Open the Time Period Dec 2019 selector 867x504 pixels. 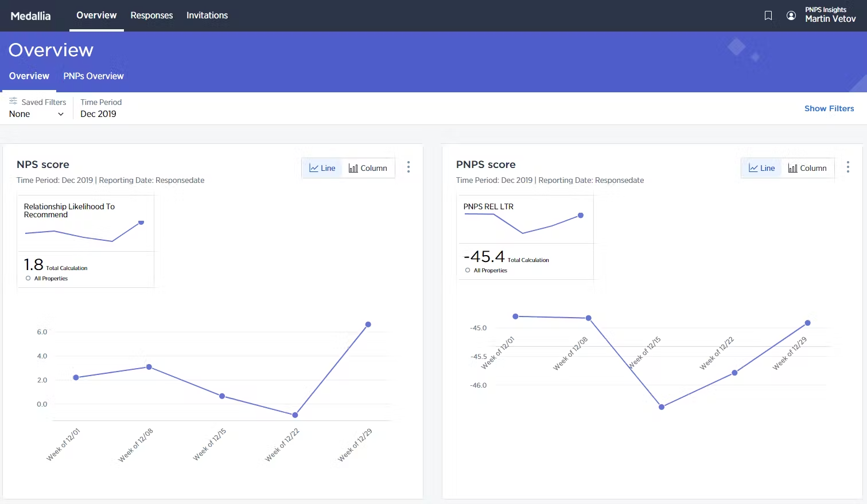click(98, 114)
